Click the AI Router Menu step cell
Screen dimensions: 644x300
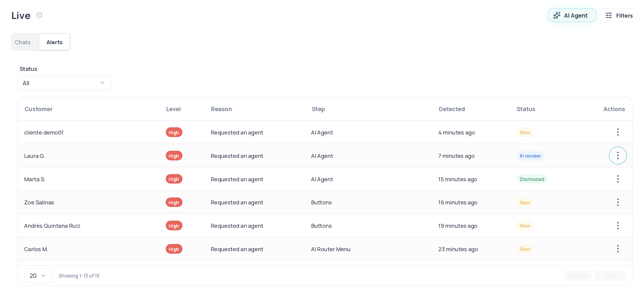(331, 249)
